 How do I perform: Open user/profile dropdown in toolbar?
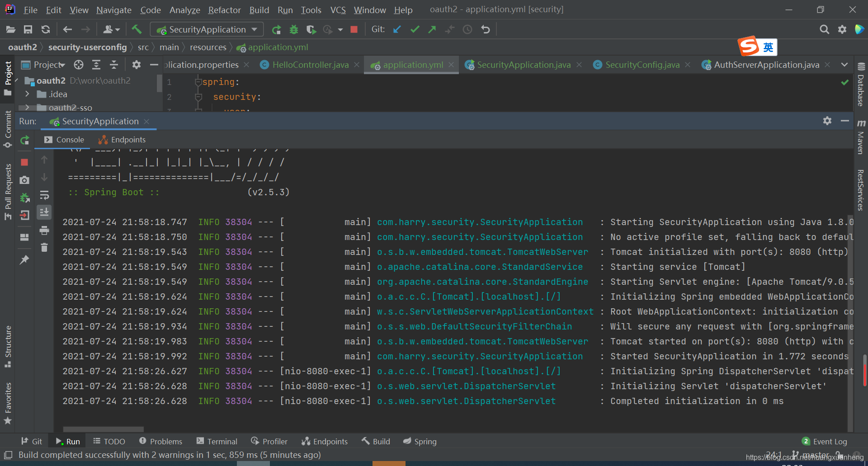112,30
